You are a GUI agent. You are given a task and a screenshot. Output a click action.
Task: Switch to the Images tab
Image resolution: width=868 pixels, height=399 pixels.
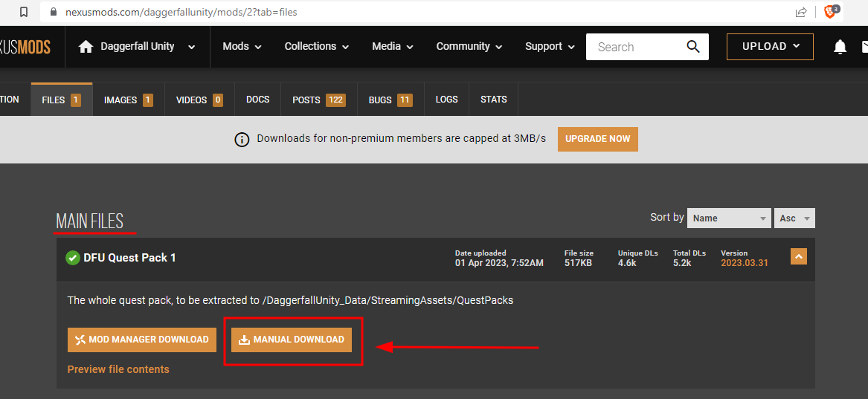coord(129,100)
